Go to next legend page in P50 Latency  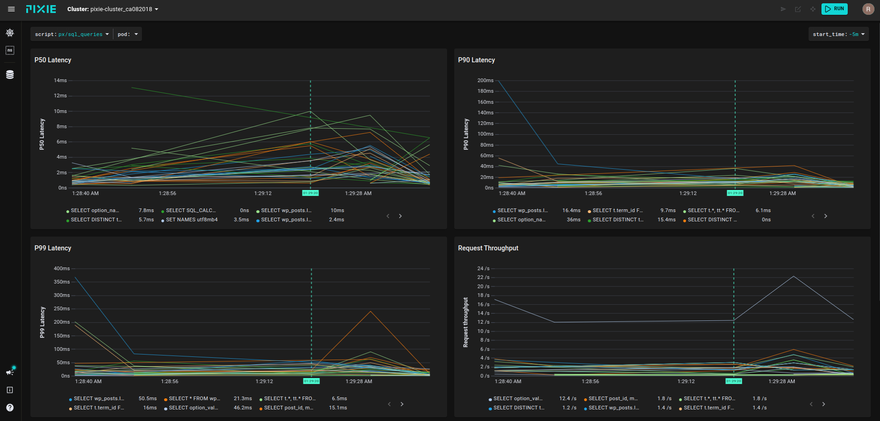coord(400,215)
